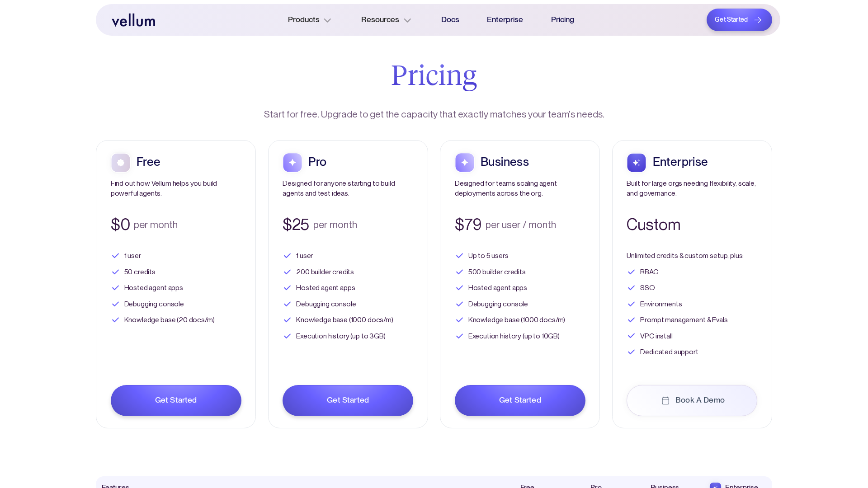
Task: Click the Book A Demo button
Action: pos(692,400)
